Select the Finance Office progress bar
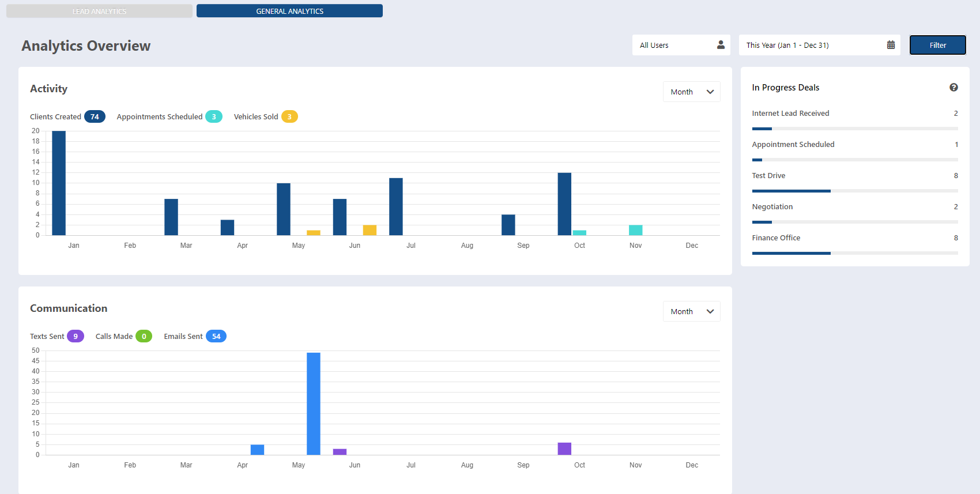 click(855, 253)
